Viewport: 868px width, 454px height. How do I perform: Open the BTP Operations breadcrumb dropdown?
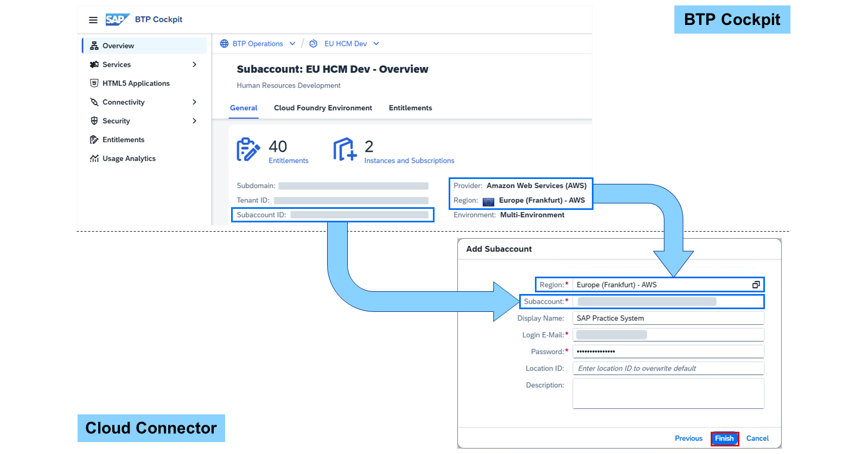tap(292, 43)
